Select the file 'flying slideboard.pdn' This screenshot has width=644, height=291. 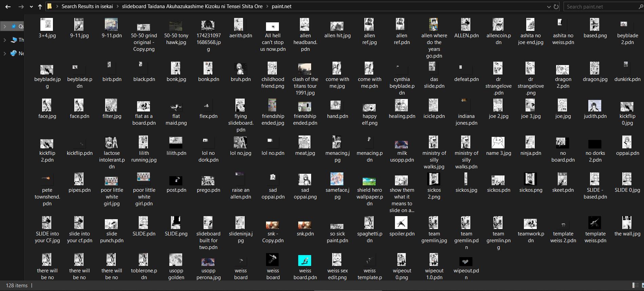[x=241, y=116]
